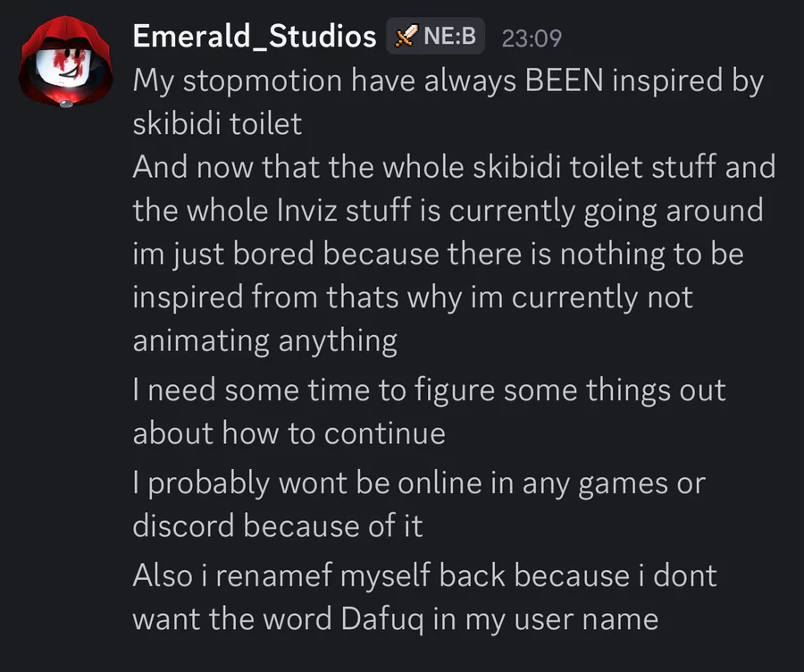Click the 23:09 message timestamp
The image size is (804, 672).
click(531, 38)
